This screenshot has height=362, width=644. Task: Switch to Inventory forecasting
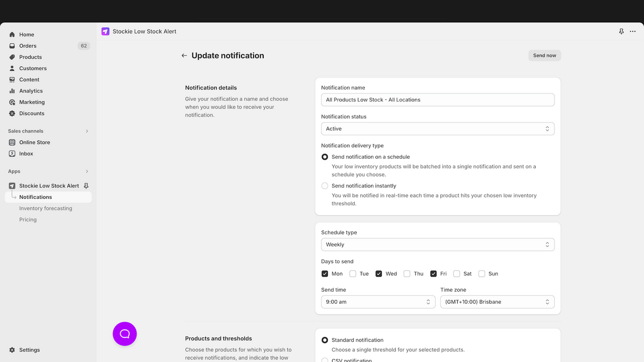45,208
